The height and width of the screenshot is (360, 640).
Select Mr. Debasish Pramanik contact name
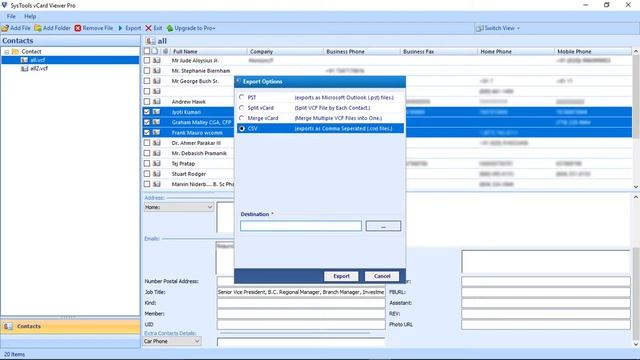[199, 153]
